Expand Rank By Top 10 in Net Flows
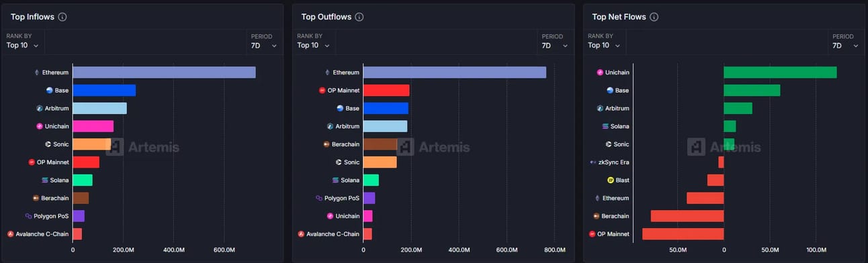 [x=604, y=46]
